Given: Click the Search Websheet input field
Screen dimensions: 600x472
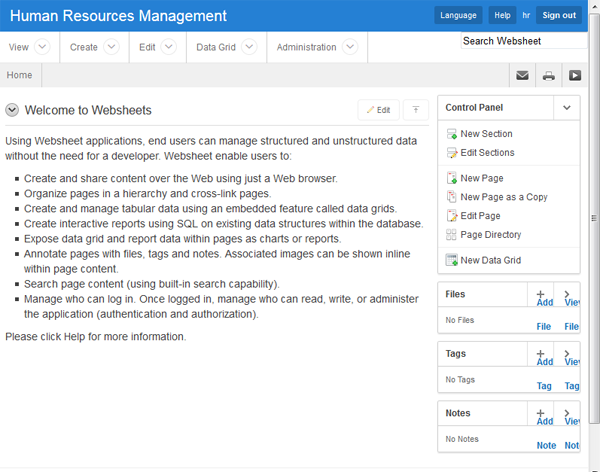Looking at the screenshot, I should coord(523,41).
